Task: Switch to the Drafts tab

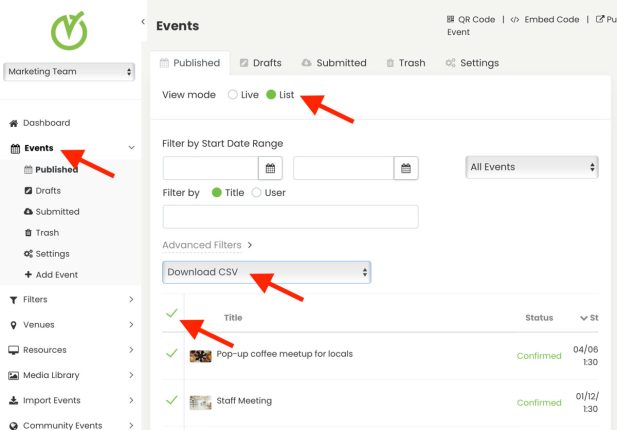Action: (259, 63)
